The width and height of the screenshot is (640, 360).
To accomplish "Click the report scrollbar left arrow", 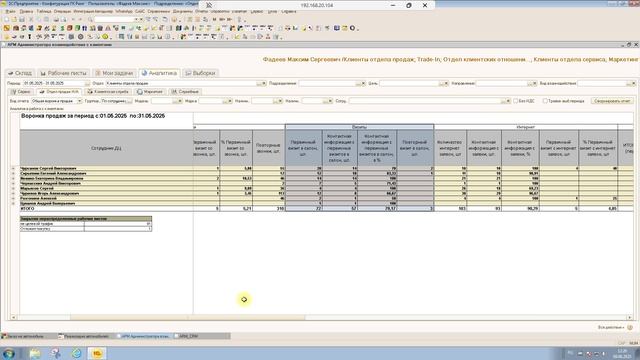I will pyautogui.click(x=13, y=317).
